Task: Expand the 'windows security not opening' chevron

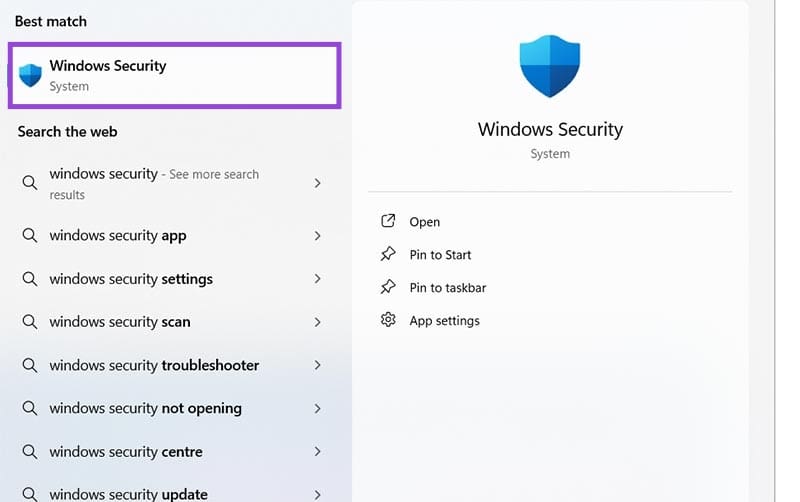Action: click(x=318, y=408)
